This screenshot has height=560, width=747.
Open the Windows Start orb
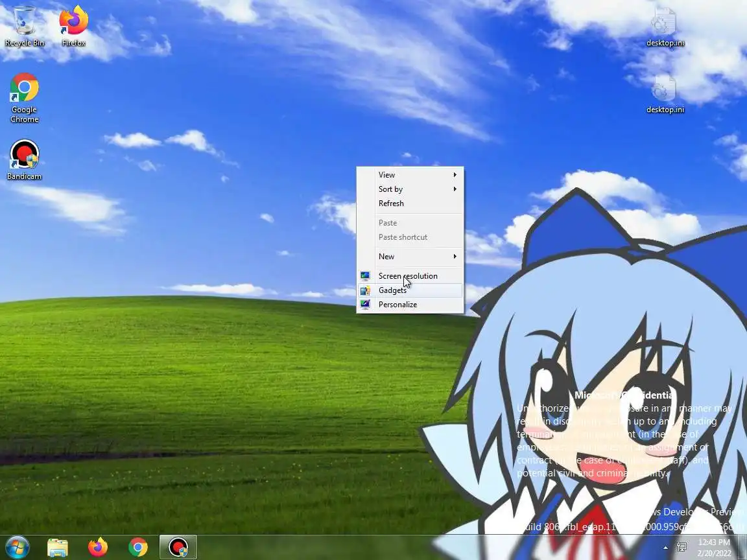(17, 547)
